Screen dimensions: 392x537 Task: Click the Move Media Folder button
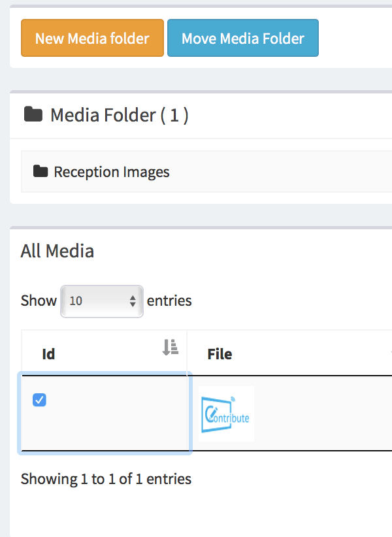(x=243, y=38)
